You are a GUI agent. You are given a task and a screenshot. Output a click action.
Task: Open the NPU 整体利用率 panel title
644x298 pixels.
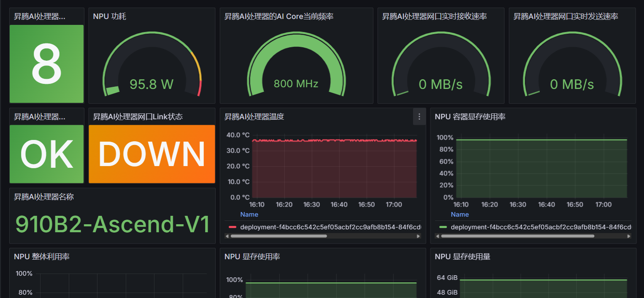tap(42, 257)
